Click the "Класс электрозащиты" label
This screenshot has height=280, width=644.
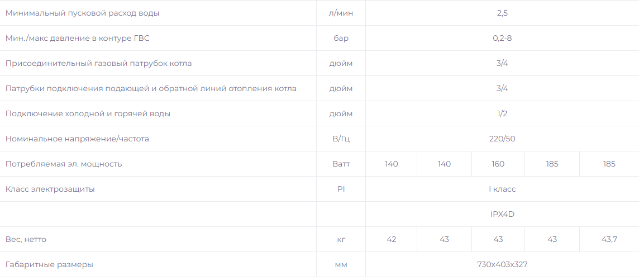pos(50,189)
